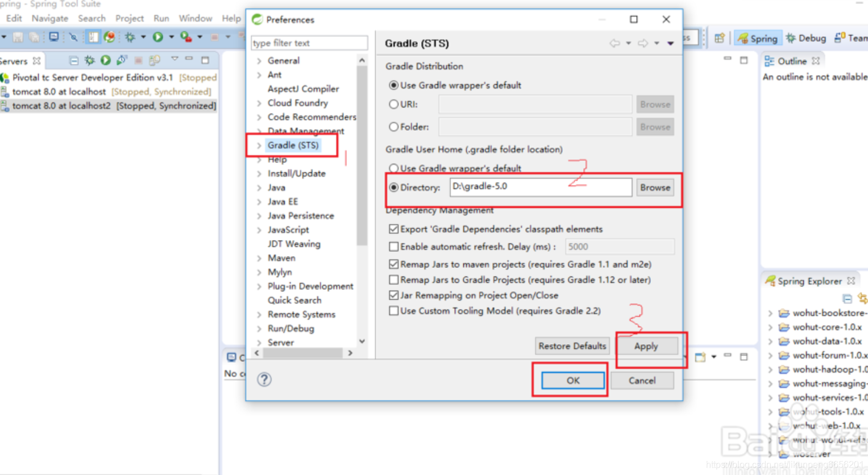Viewport: 868px width, 475px height.
Task: Expand the Cloud Foundry node
Action: click(x=259, y=103)
